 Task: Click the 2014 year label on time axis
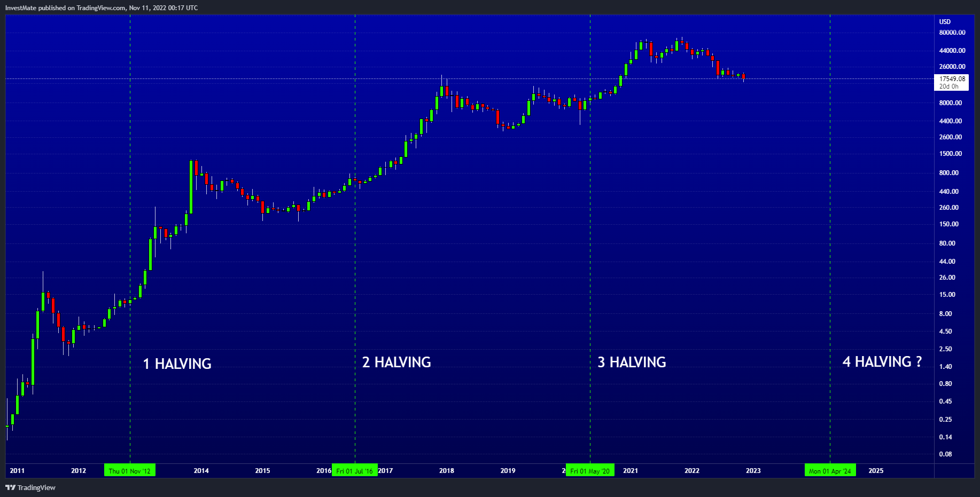[201, 471]
